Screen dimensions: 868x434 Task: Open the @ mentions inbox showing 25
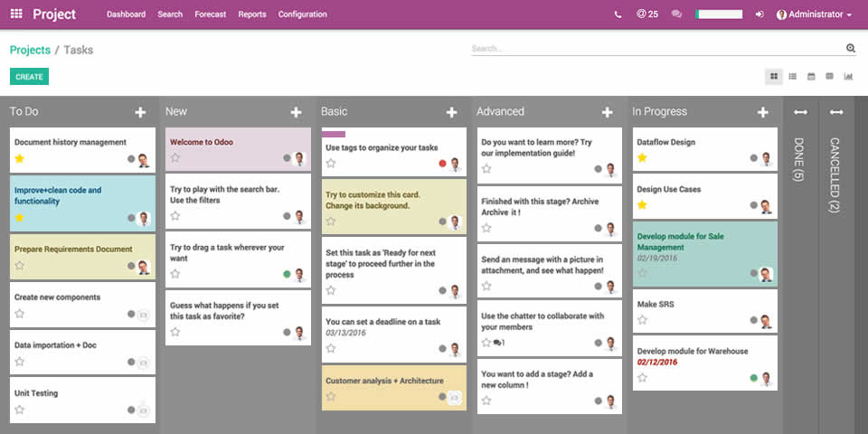pyautogui.click(x=647, y=14)
